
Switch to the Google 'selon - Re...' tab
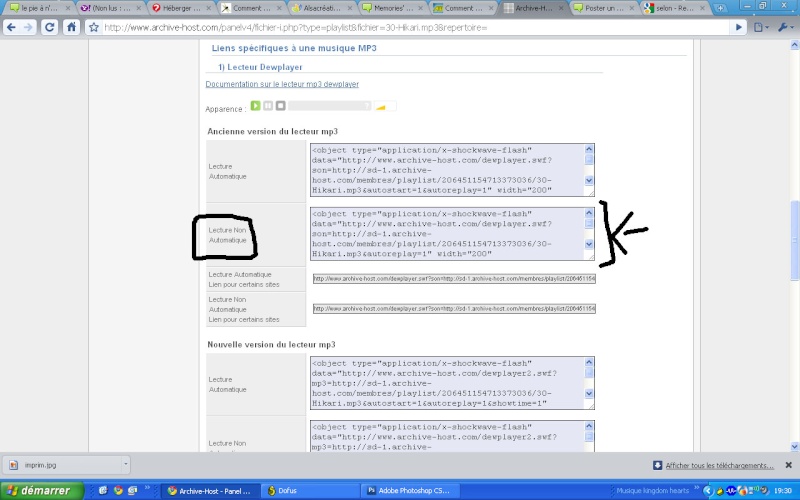(x=674, y=8)
